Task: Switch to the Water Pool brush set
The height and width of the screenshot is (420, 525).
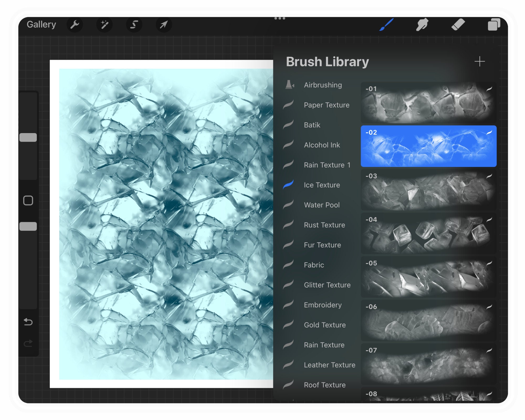Action: [322, 205]
